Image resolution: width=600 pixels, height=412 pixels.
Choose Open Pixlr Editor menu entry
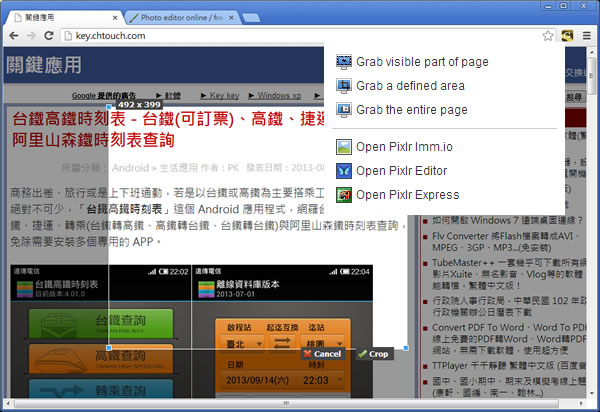(x=401, y=171)
